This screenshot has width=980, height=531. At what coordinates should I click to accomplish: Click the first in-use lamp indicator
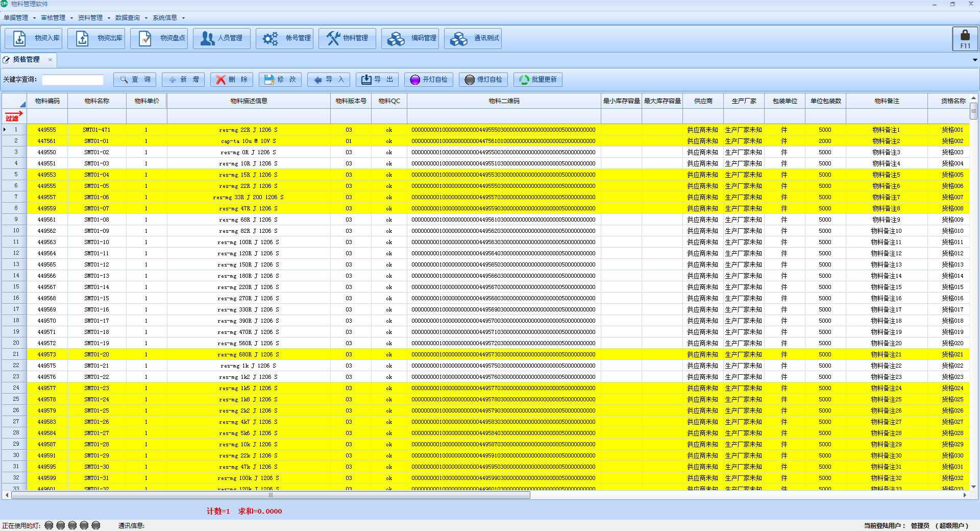tap(49, 525)
